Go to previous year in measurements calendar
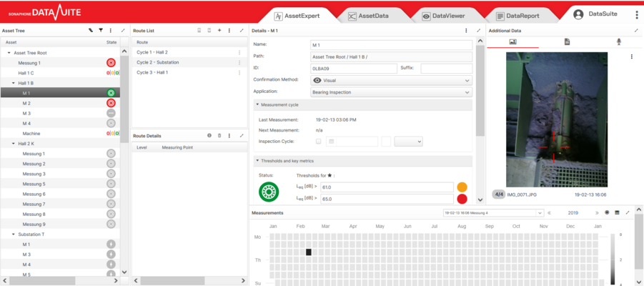 [549, 212]
